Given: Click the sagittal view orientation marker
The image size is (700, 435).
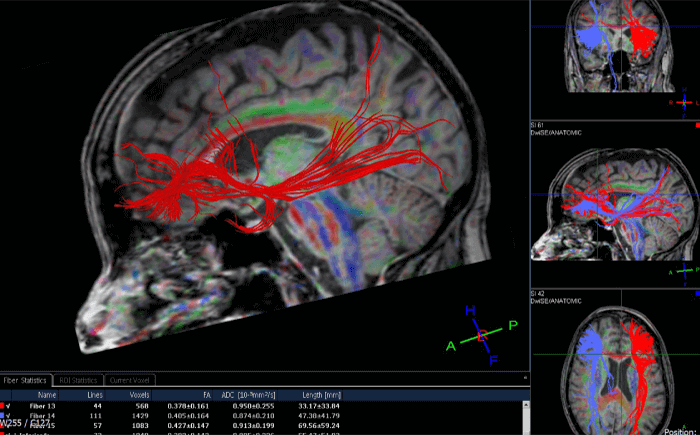Looking at the screenshot, I should point(683,272).
